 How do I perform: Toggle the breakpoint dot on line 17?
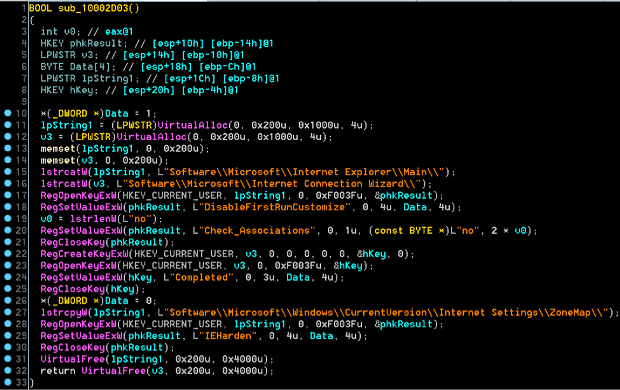tap(8, 195)
